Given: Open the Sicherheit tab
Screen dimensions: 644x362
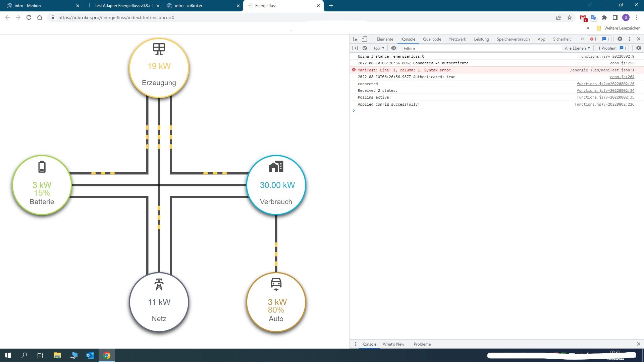Looking at the screenshot, I should [x=562, y=39].
